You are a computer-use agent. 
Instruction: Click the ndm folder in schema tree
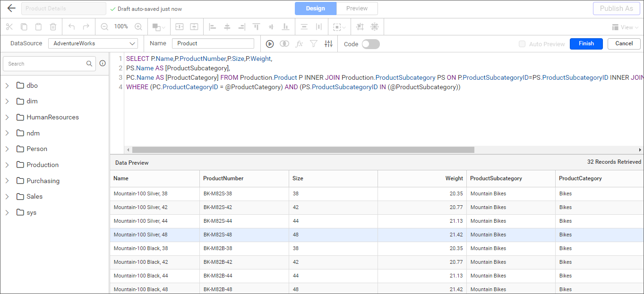(x=28, y=133)
